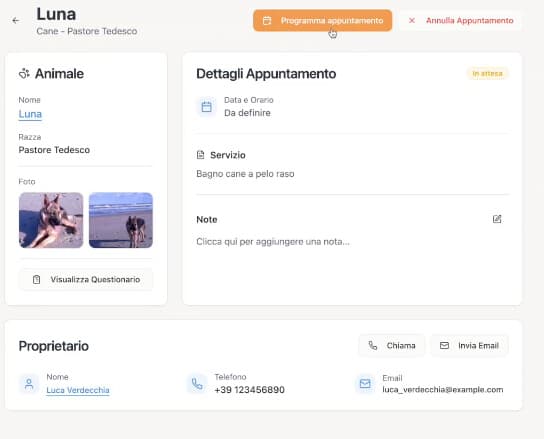Click the document icon beside Servizio
Viewport: 544px width, 439px height.
coord(200,155)
